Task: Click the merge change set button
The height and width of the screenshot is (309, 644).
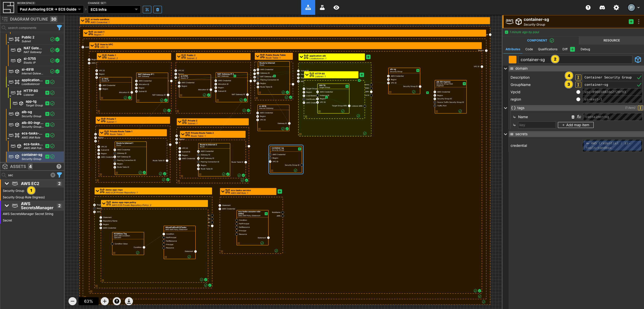Action: tap(147, 10)
